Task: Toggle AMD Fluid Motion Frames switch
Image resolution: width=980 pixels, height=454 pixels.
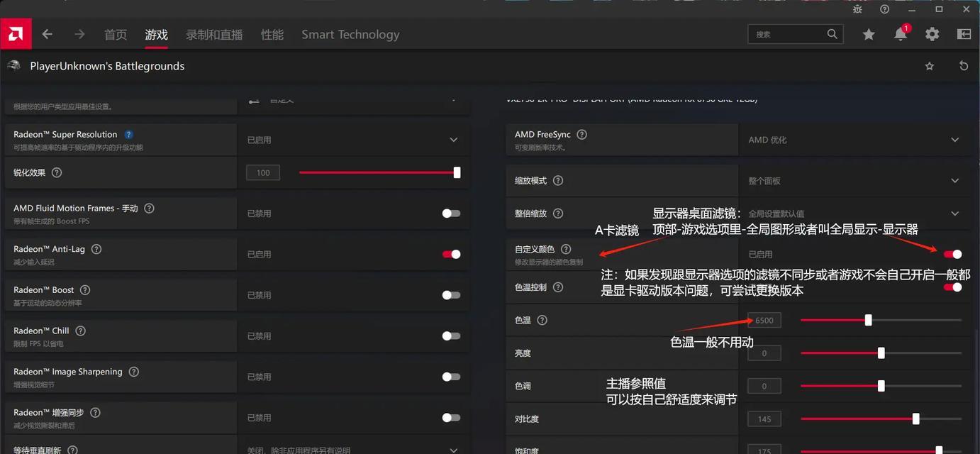Action: tap(451, 214)
